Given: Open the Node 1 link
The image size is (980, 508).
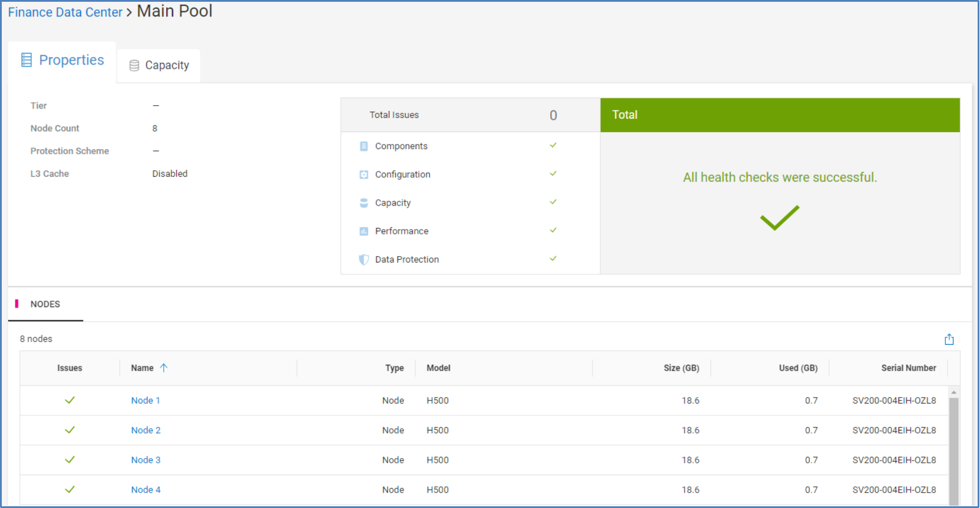Looking at the screenshot, I should pos(146,401).
